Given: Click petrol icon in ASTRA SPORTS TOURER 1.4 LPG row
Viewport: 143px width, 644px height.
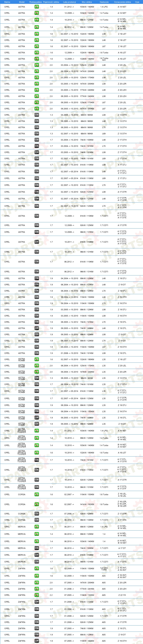Looking at the screenshot, I should coord(37,431).
